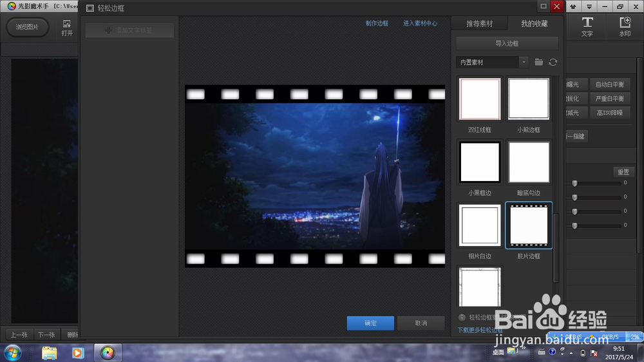Viewport: 644px width, 362px height.
Task: Switch to 推荐素材 tab
Action: pyautogui.click(x=479, y=24)
